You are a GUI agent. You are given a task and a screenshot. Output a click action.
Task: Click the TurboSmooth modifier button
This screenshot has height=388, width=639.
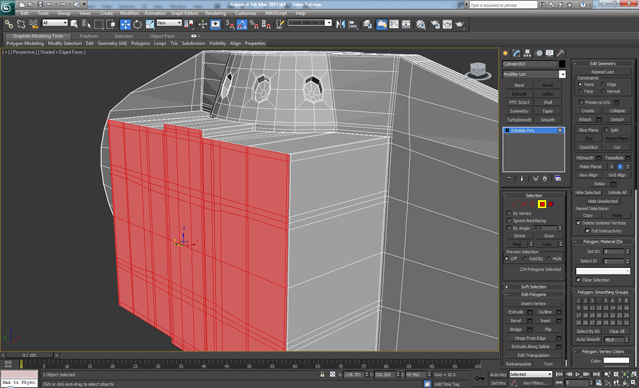click(519, 120)
